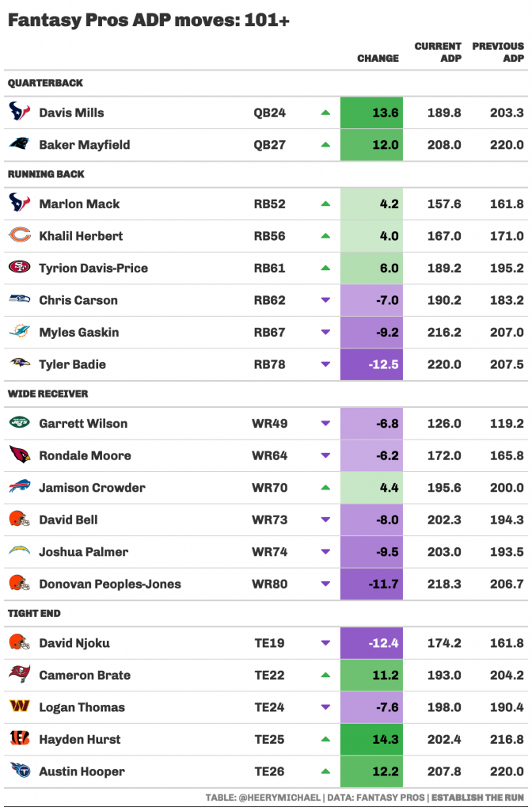Click the Houston Texans logo beside Davis Mills

pyautogui.click(x=20, y=112)
